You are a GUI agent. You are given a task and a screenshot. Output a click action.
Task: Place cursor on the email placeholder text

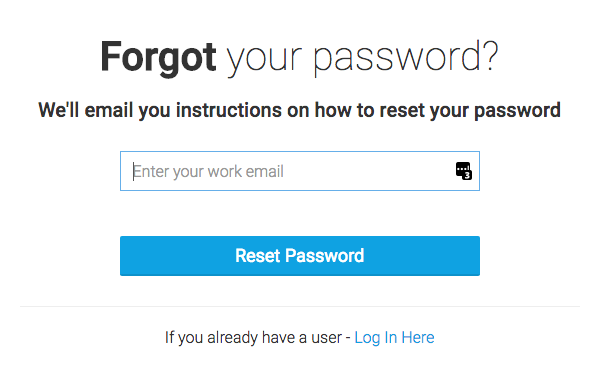[x=208, y=172]
